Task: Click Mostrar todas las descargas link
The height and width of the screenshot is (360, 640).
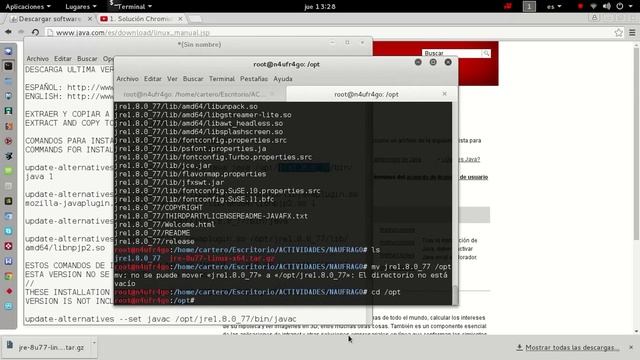Action: [571, 347]
